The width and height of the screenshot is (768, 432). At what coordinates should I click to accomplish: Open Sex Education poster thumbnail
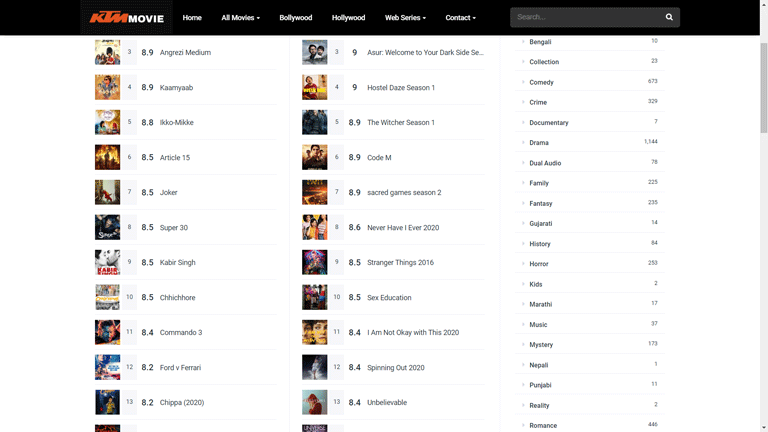coord(314,297)
